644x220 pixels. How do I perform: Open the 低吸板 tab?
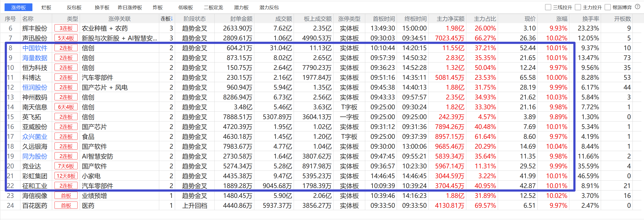(x=186, y=7)
